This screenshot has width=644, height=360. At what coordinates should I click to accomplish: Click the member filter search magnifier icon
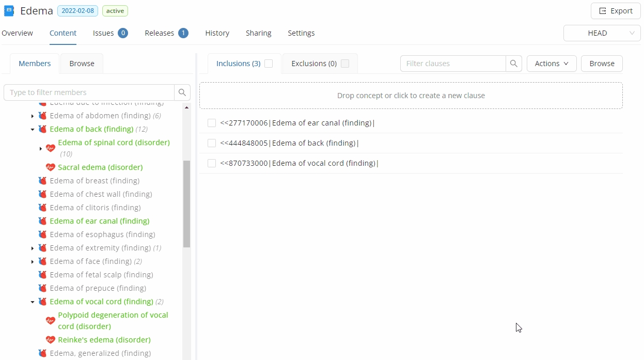pos(182,92)
